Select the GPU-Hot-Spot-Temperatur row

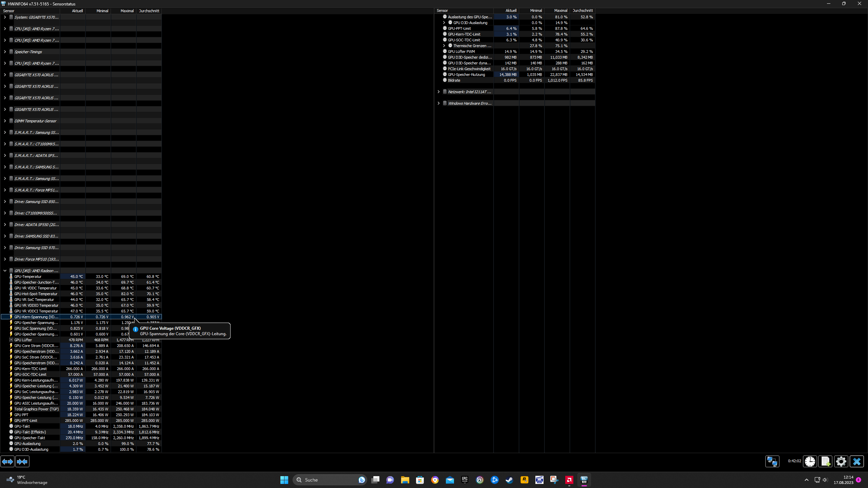[36, 294]
